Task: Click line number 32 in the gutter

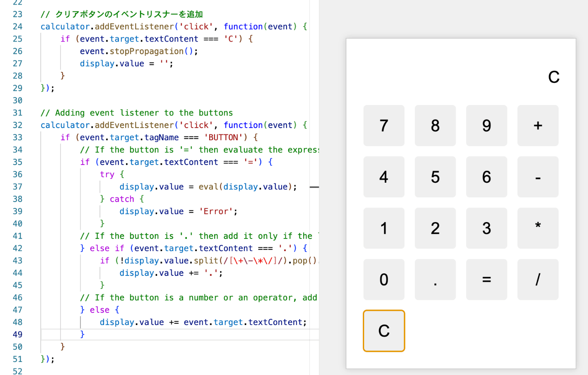Action: tap(18, 125)
